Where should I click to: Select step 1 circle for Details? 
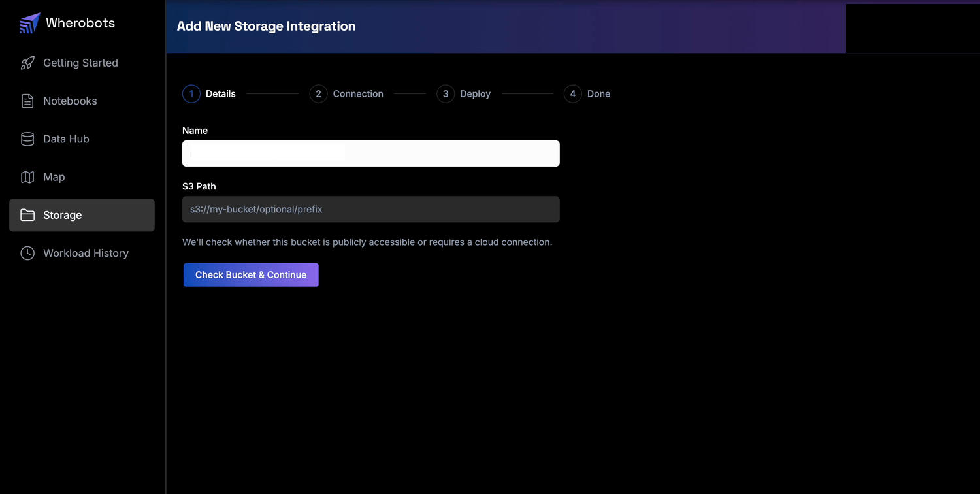tap(191, 94)
